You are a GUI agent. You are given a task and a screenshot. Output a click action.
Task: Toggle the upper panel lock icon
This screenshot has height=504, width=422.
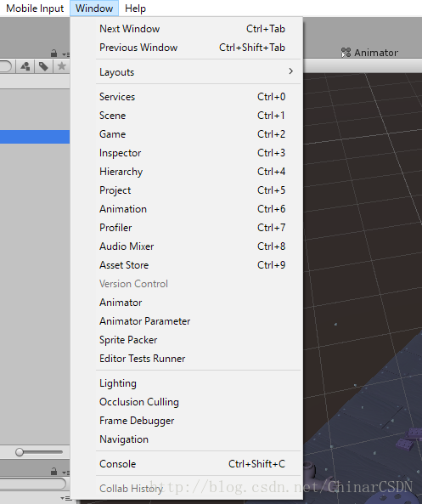click(x=54, y=53)
